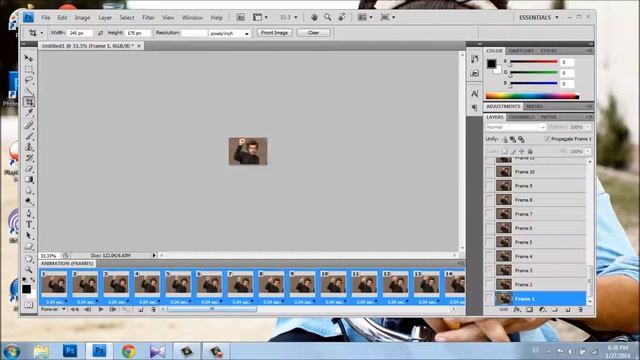Select the Zoom tool in the toolbox
640x360 pixels.
click(x=29, y=269)
